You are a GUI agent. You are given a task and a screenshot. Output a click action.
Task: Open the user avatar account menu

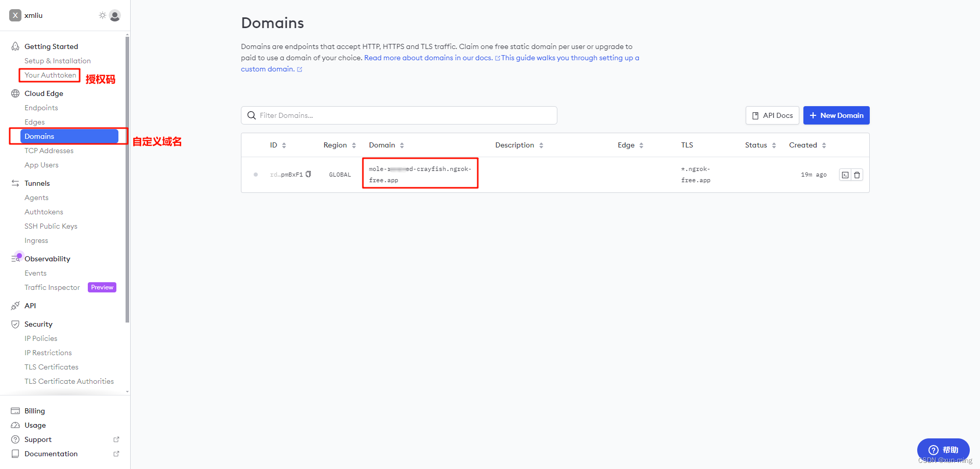click(115, 16)
